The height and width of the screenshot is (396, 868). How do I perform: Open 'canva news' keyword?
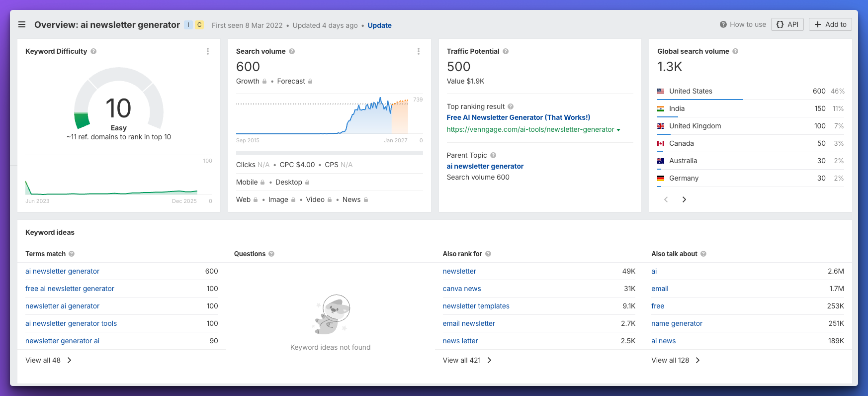[x=462, y=289]
